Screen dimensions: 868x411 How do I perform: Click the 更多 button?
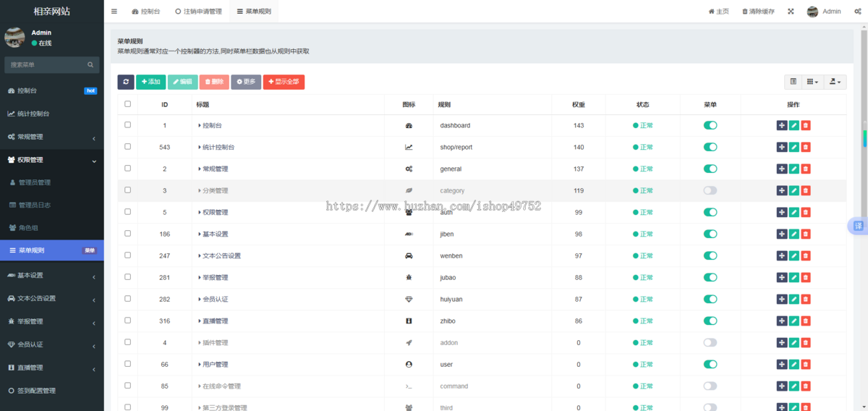246,82
